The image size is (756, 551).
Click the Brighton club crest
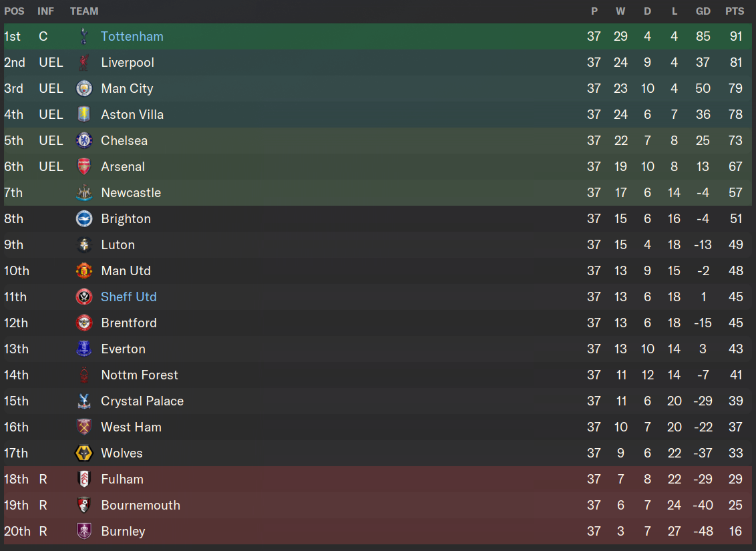coord(84,218)
